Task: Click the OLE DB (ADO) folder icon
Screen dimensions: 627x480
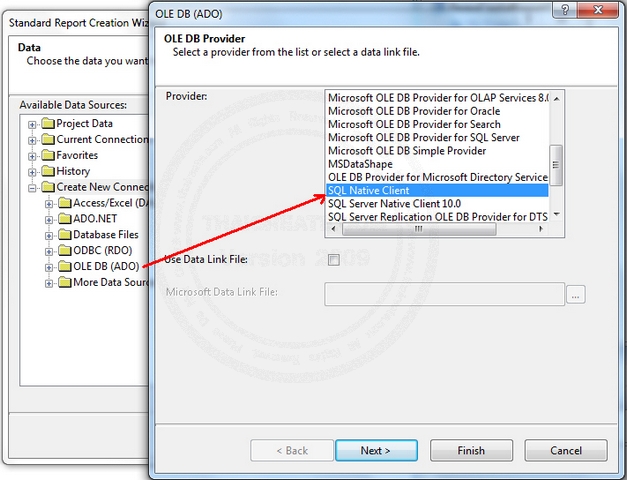Action: click(65, 266)
